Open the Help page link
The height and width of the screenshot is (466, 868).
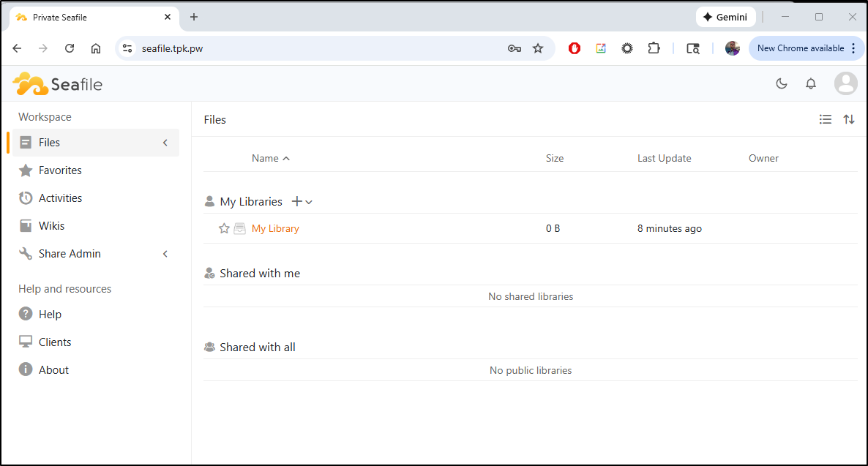[x=50, y=315]
